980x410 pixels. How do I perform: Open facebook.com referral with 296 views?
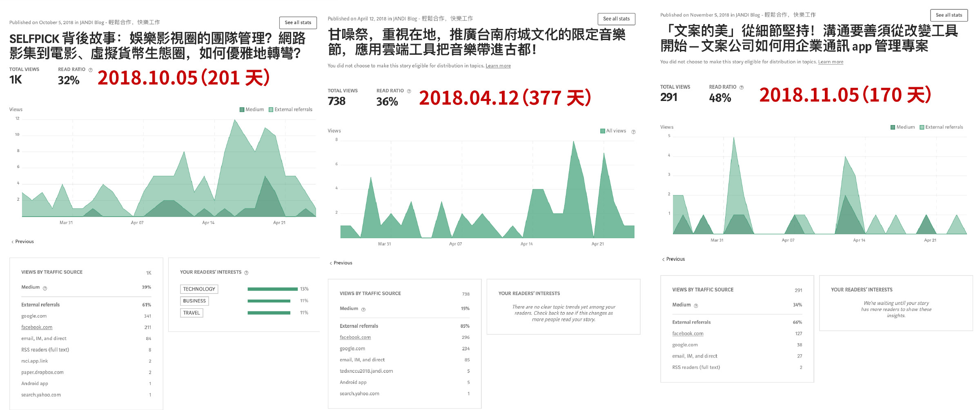point(355,337)
